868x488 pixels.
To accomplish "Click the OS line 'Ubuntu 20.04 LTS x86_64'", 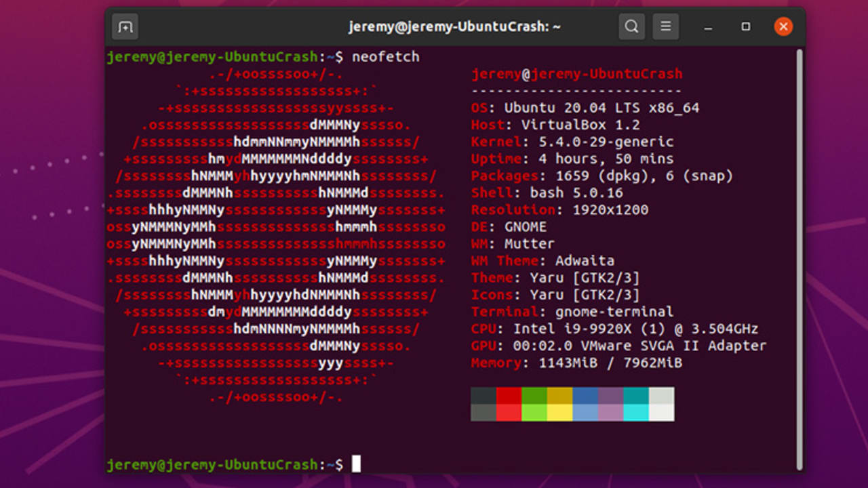I will 601,108.
